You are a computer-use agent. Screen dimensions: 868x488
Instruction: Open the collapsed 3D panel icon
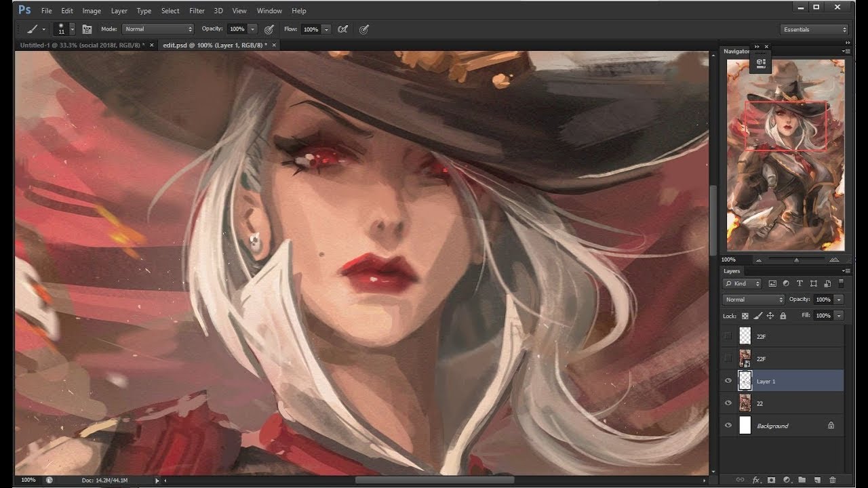tap(761, 63)
